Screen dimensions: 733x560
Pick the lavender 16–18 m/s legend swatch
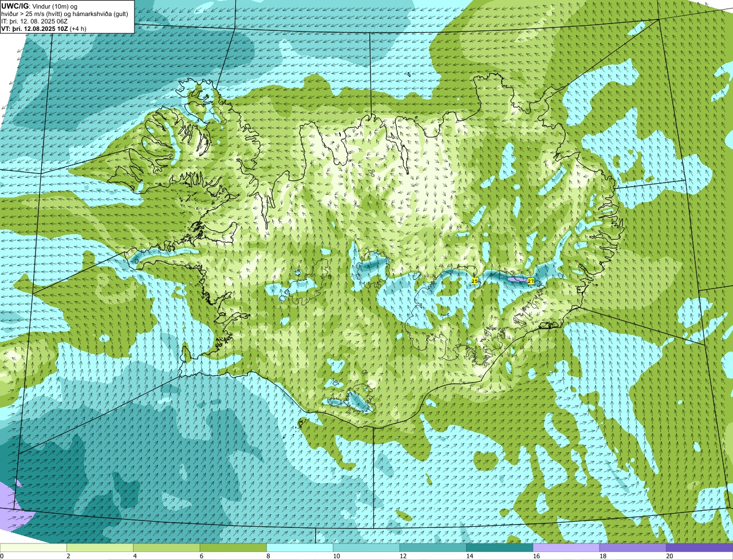click(566, 547)
